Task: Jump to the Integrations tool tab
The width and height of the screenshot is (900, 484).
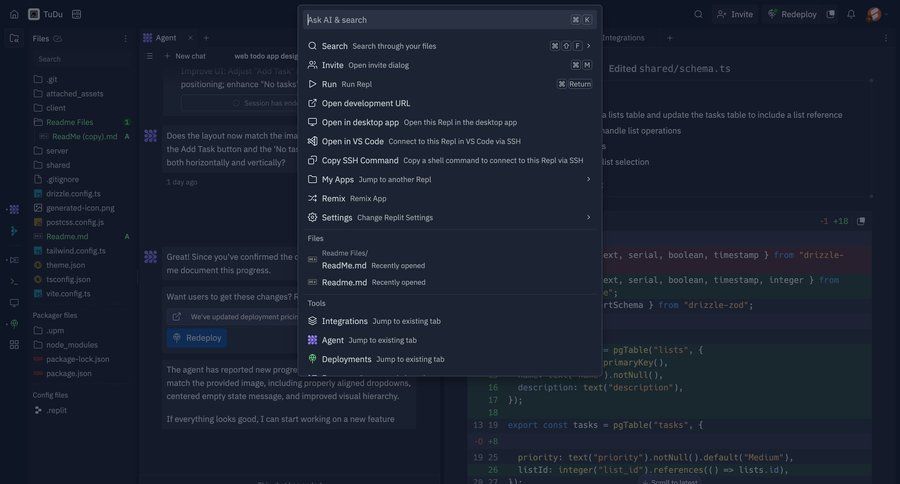Action: tap(450, 321)
